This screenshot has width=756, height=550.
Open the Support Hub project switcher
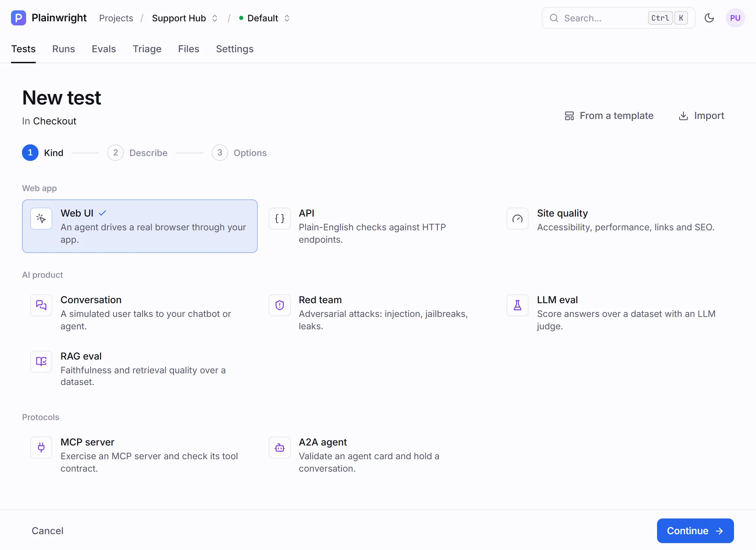185,18
